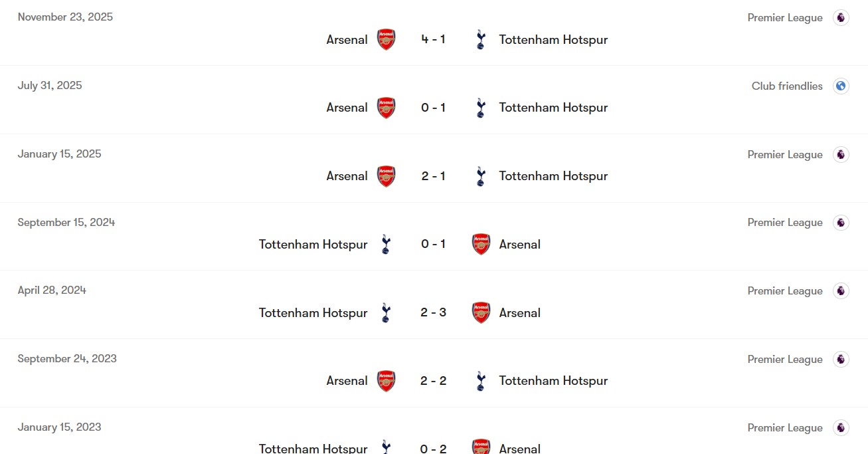Image resolution: width=868 pixels, height=454 pixels.
Task: Click Premier League logo for November 23, 2025
Action: coord(841,18)
